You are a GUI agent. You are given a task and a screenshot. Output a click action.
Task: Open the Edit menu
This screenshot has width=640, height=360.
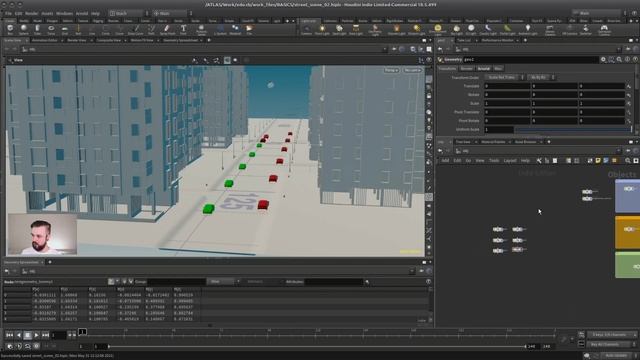click(x=18, y=13)
